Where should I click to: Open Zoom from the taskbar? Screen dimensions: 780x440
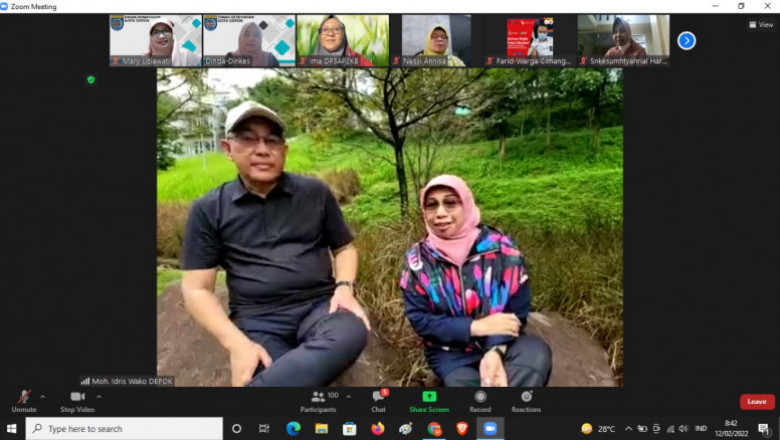click(x=490, y=429)
